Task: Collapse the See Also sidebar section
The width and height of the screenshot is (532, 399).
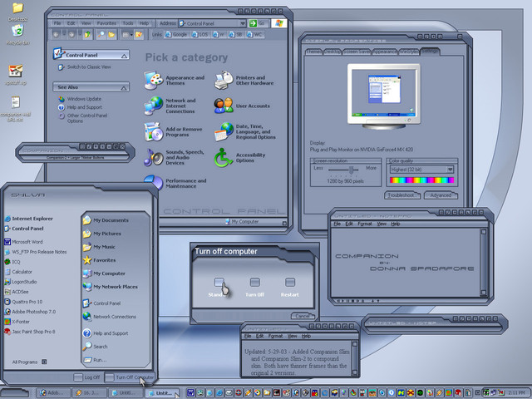Action: 124,88
